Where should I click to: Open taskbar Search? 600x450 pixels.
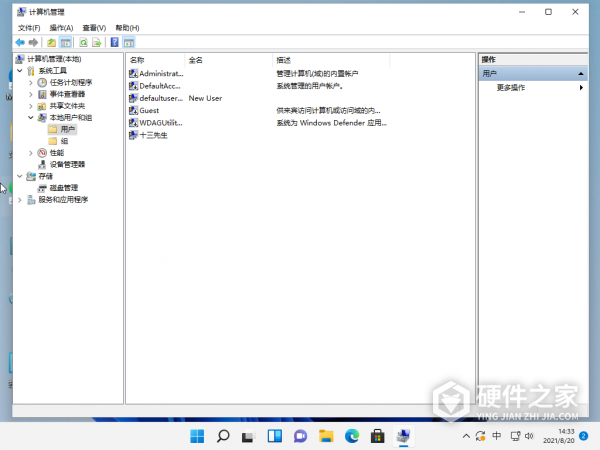click(223, 436)
